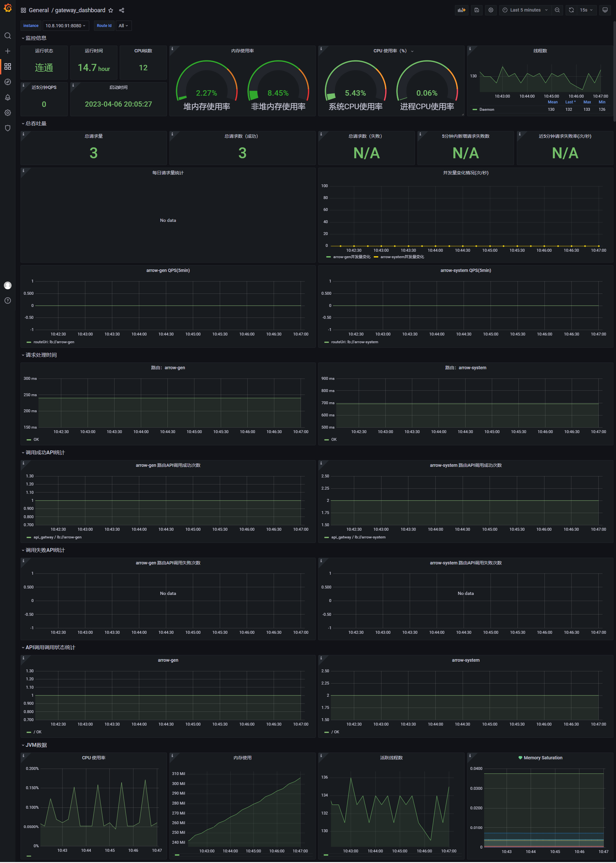Screen dimensions: 616x863
Task: Sort legend by Mean column
Action: tap(553, 102)
